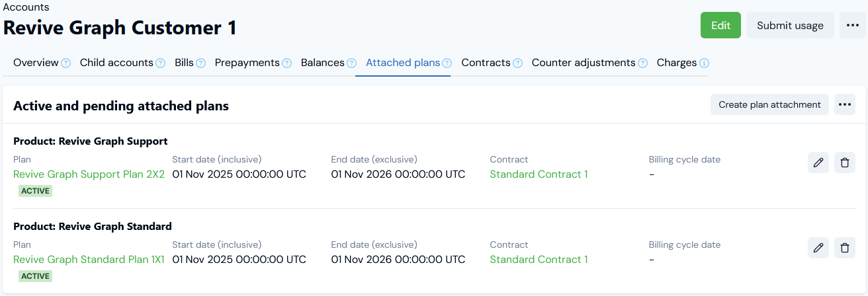Click help icon beside Child accounts

pyautogui.click(x=160, y=63)
